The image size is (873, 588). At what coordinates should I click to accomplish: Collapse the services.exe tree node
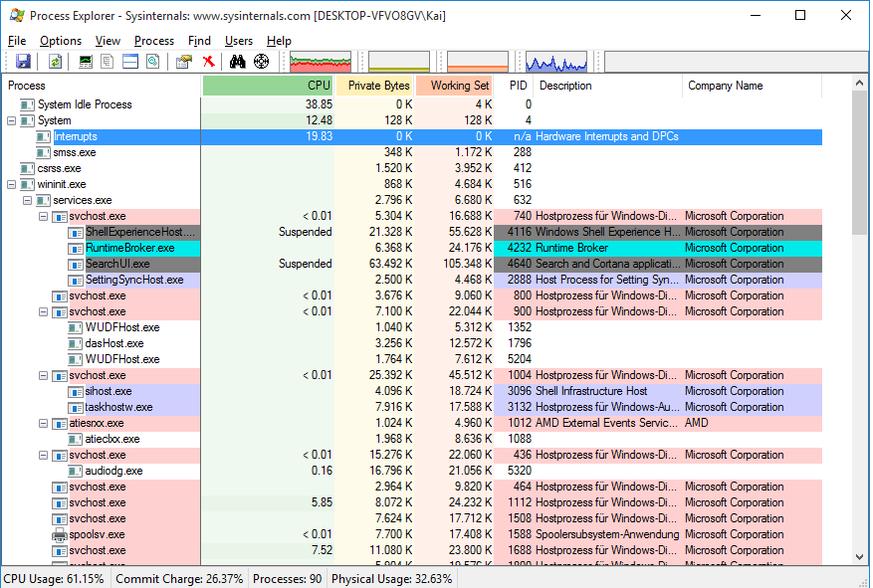click(x=27, y=200)
